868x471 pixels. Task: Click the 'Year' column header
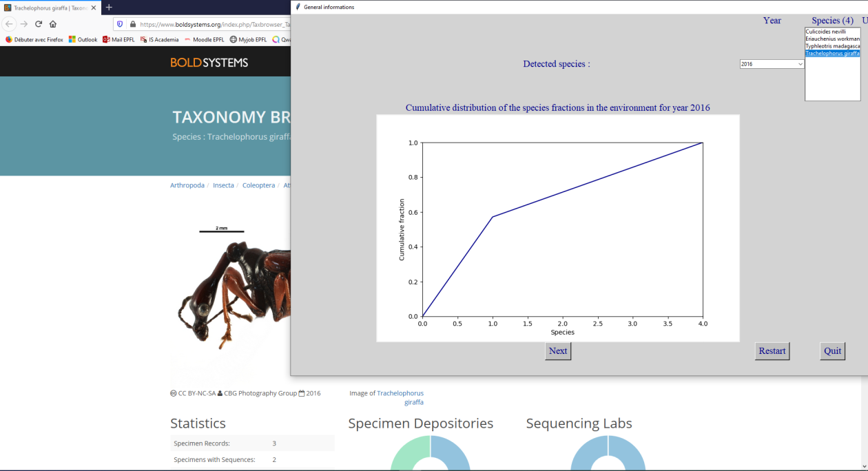(772, 21)
